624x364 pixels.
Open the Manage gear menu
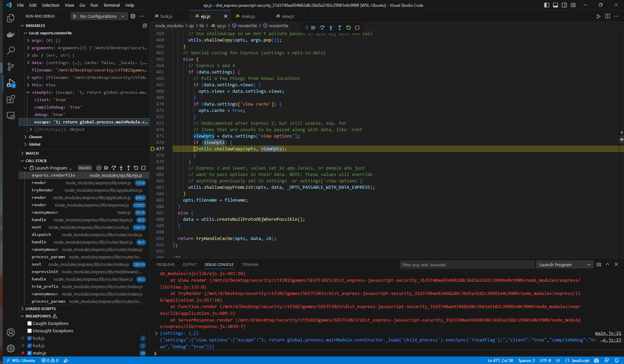click(11, 348)
